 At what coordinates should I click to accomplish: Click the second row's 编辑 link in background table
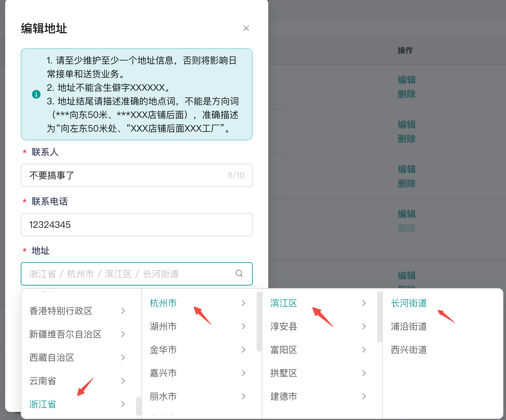(407, 124)
